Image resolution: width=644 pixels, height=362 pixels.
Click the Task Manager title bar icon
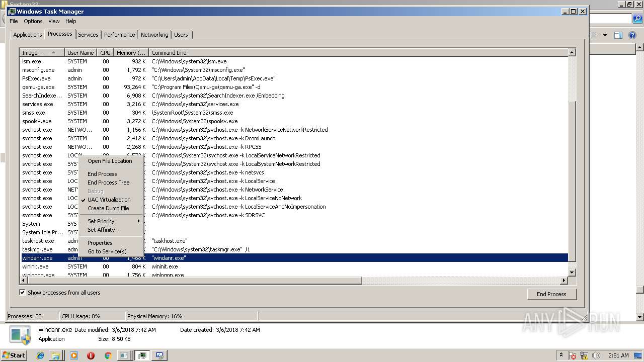[13, 11]
